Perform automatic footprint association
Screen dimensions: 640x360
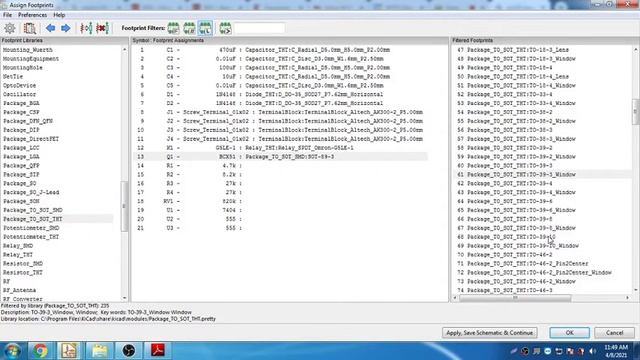[x=86, y=28]
